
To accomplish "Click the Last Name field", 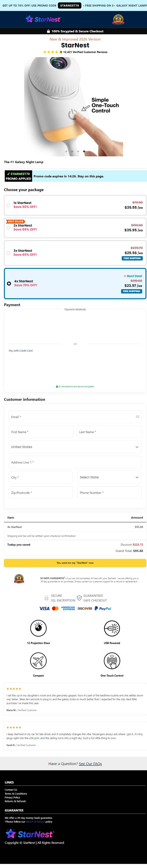I will tap(109, 432).
